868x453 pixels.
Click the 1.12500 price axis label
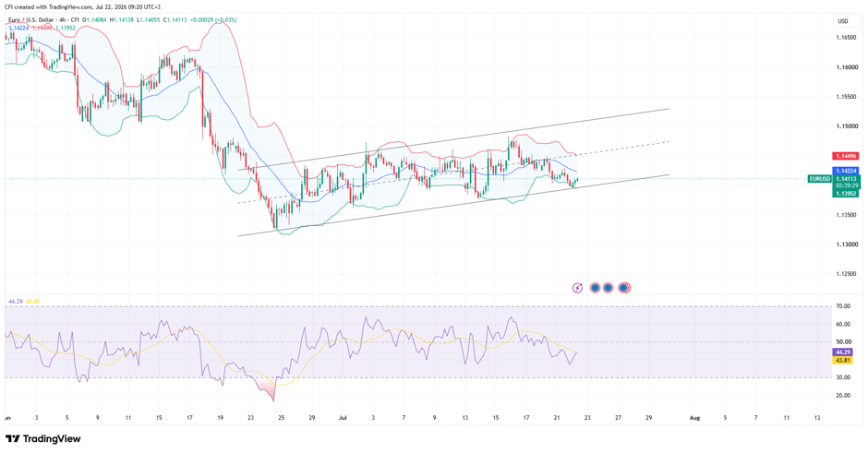point(847,274)
